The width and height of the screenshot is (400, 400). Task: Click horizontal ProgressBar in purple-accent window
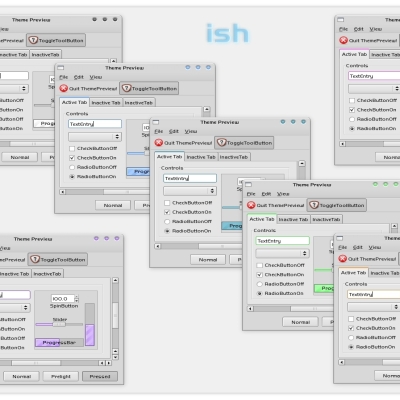pos(59,343)
